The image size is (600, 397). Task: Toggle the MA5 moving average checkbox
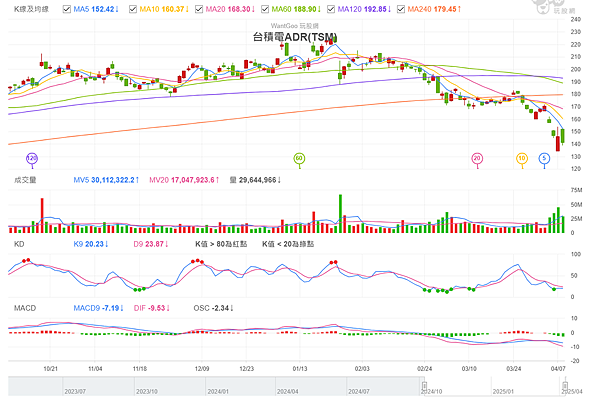click(x=67, y=9)
